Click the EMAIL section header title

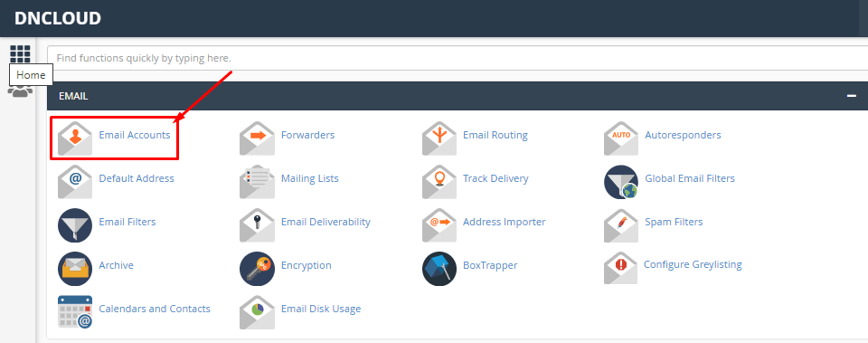click(x=73, y=96)
